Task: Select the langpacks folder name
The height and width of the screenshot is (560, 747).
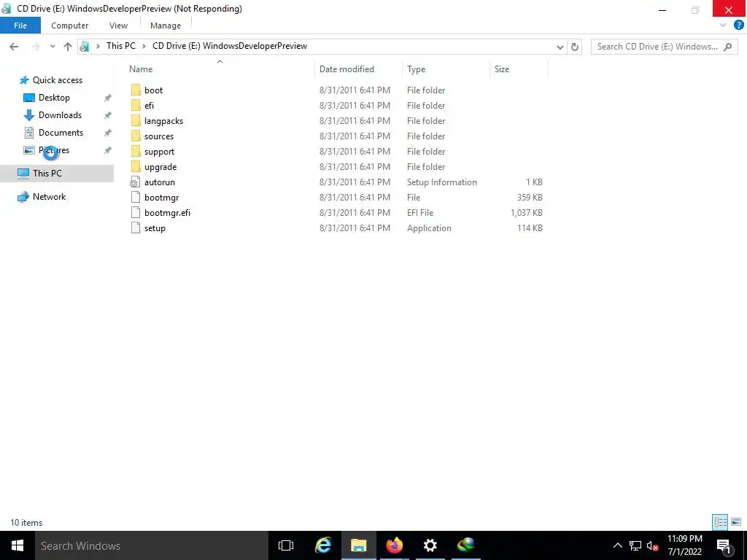Action: pyautogui.click(x=163, y=121)
